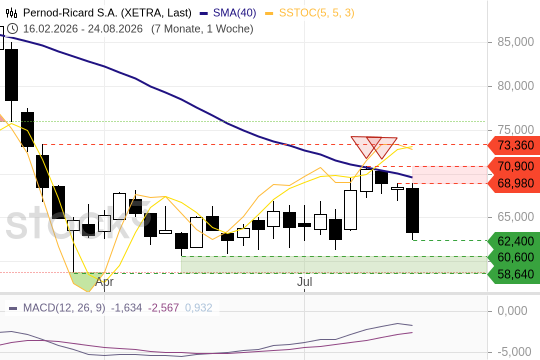540x360 pixels.
Task: Click the pink resistance zone band
Action: pyautogui.click(x=450, y=175)
